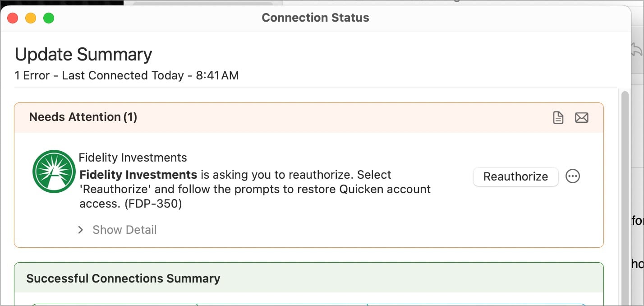This screenshot has width=644, height=306.
Task: Click the Successful Connections Summary header
Action: [x=123, y=278]
